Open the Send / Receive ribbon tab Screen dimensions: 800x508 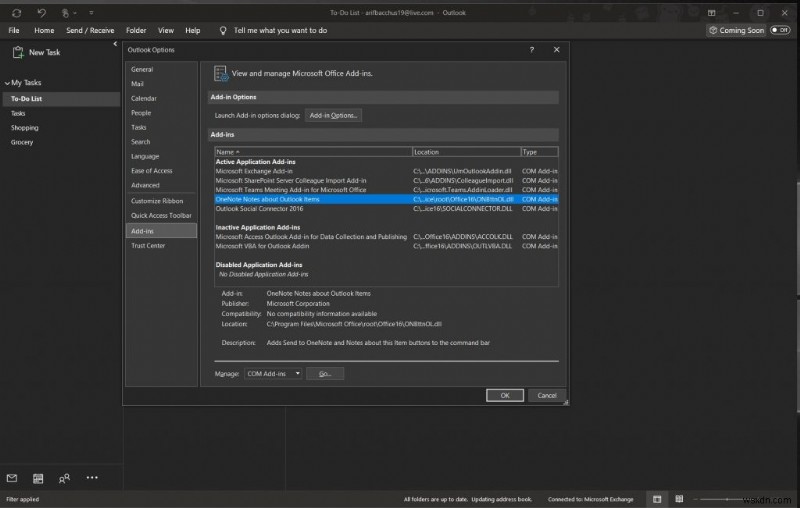point(88,31)
